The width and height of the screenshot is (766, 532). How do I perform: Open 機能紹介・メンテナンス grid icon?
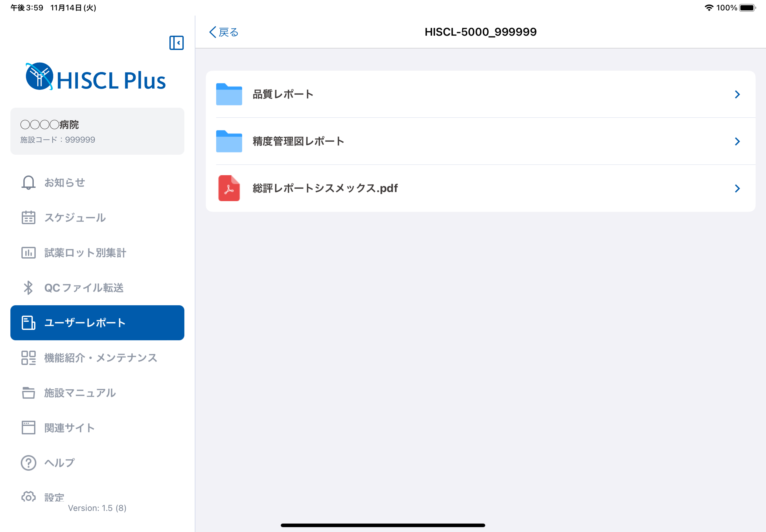pos(28,358)
